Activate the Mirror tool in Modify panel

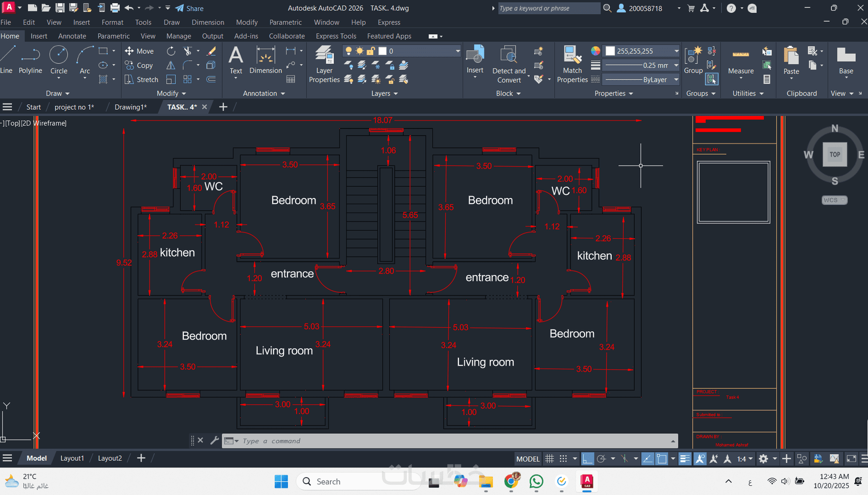tap(171, 65)
